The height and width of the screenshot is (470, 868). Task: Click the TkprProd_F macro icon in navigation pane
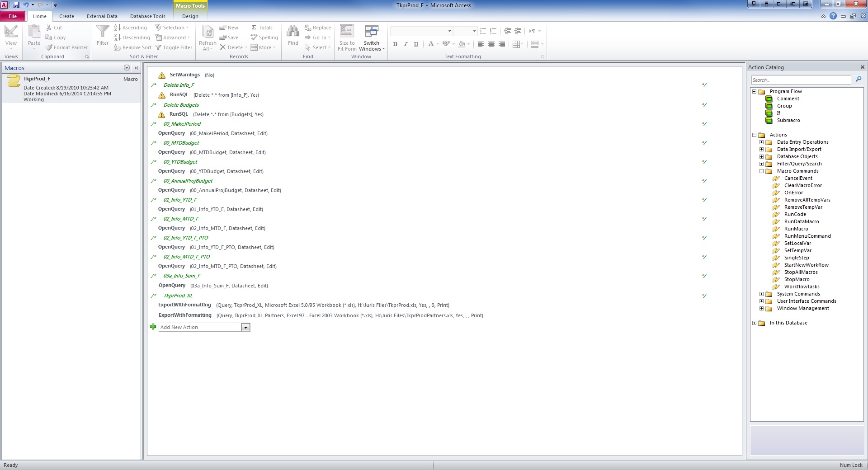(14, 81)
